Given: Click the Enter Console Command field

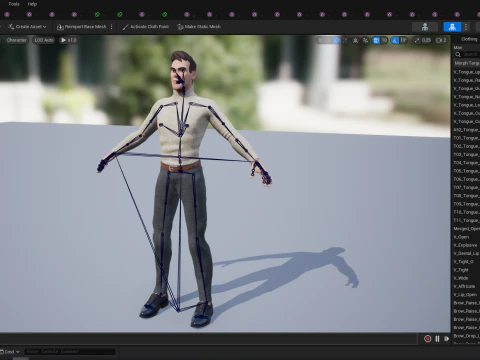Looking at the screenshot, I should (70, 351).
